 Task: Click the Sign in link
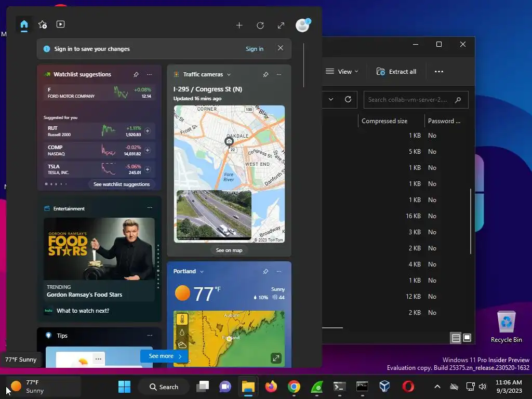point(255,49)
